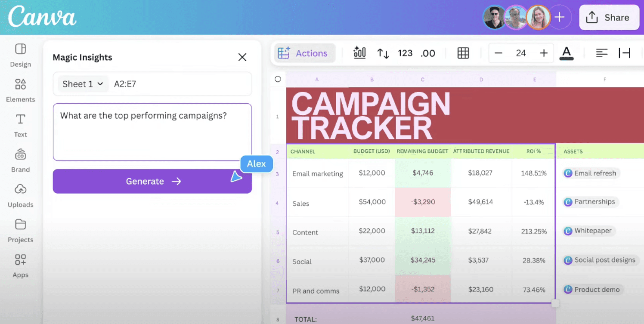Click the Canva logo

42,17
